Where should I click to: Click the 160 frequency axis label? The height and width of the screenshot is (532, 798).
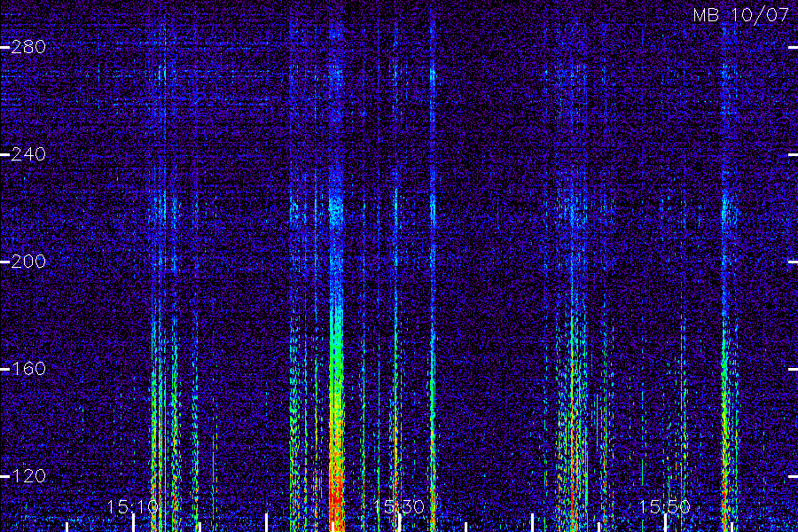click(x=28, y=369)
